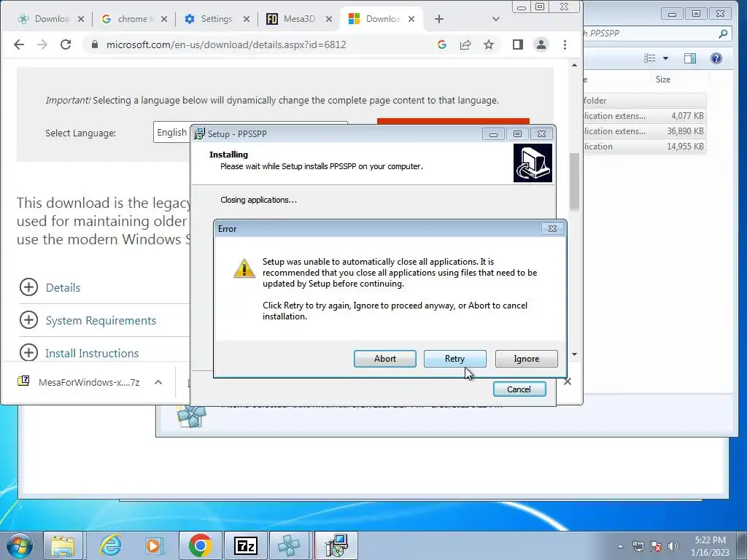Cancel the PPSSPP Setup wizard
The height and width of the screenshot is (560, 747).
(519, 389)
